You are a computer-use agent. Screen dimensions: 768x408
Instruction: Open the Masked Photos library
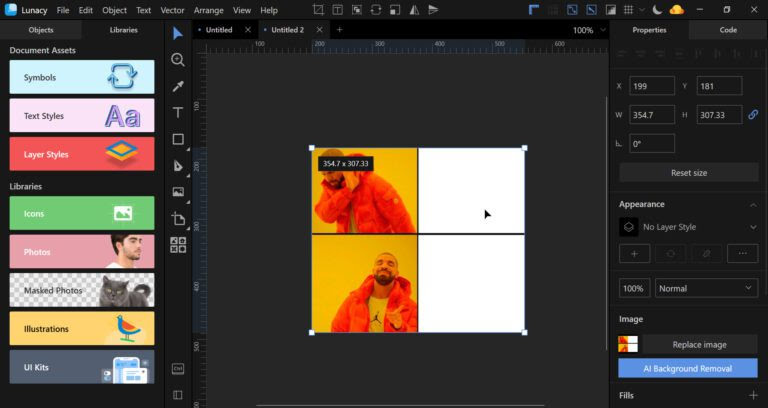pos(82,290)
